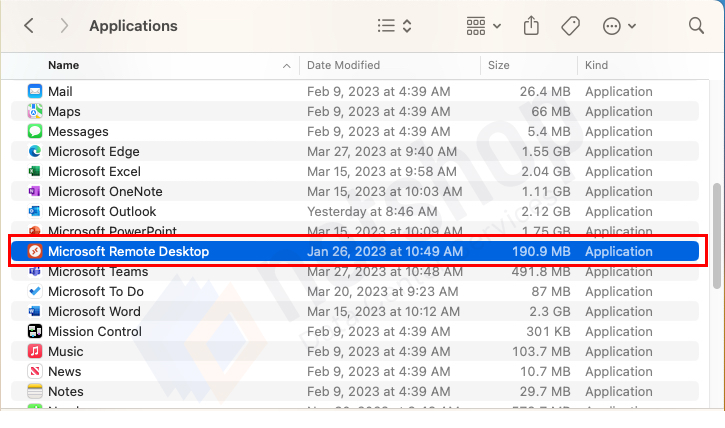The height and width of the screenshot is (428, 725).
Task: Go forward with the right chevron button
Action: tap(64, 26)
